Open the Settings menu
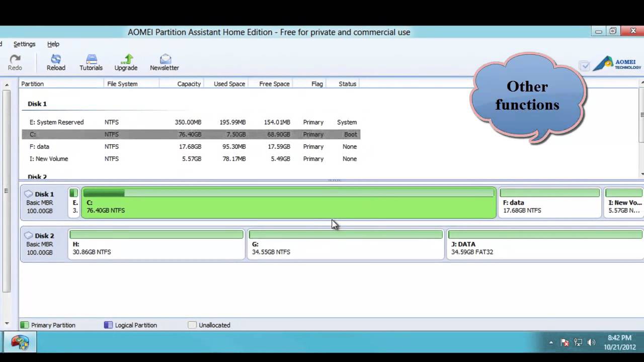Viewport: 644px width, 362px height. [24, 44]
